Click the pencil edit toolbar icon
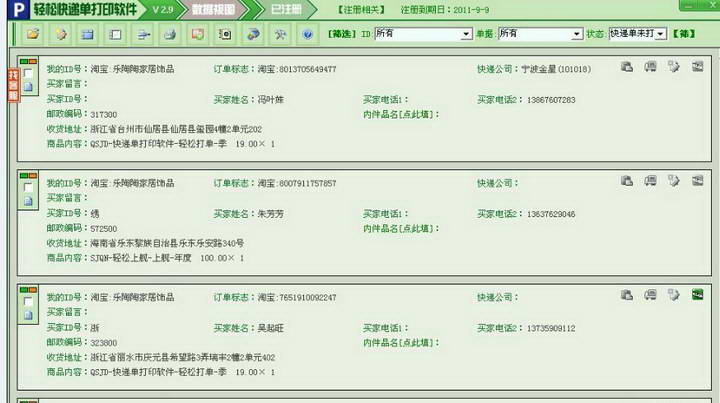The image size is (720, 403). [60, 34]
